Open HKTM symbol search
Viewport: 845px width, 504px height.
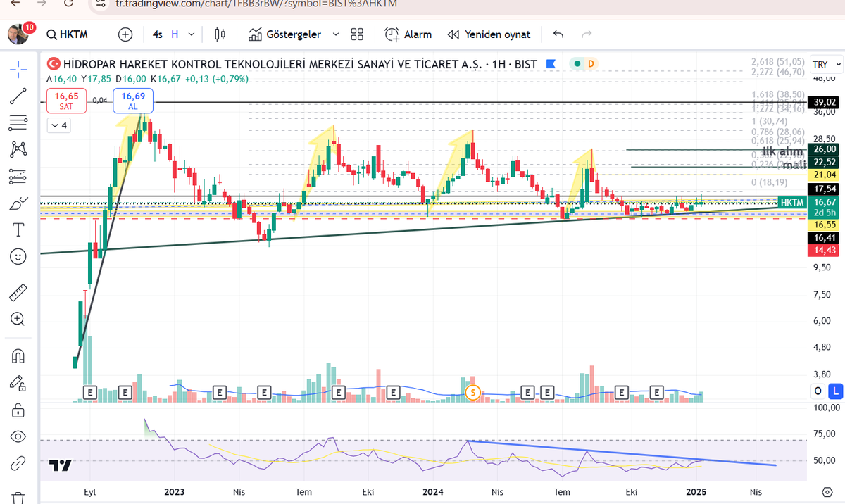69,34
